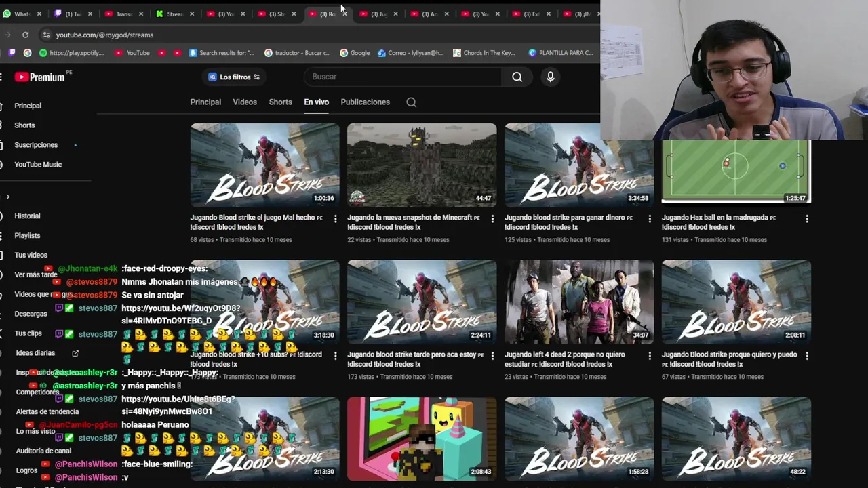
Task: Click inside the Buscar search field
Action: (x=403, y=77)
